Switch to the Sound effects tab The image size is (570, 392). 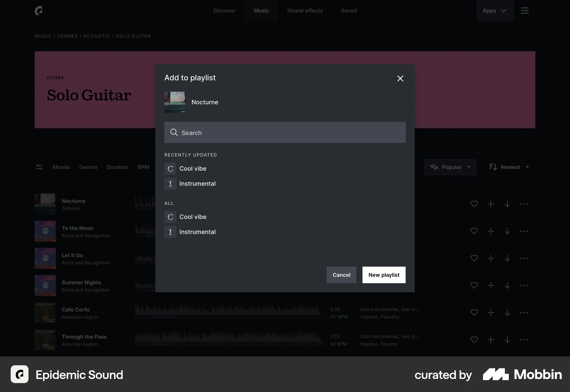point(305,10)
